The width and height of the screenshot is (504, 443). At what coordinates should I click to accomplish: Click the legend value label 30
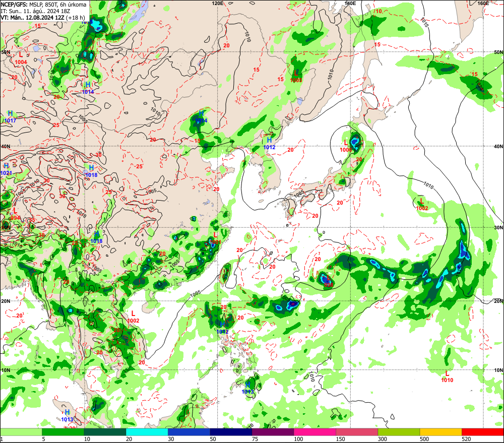tap(171, 439)
